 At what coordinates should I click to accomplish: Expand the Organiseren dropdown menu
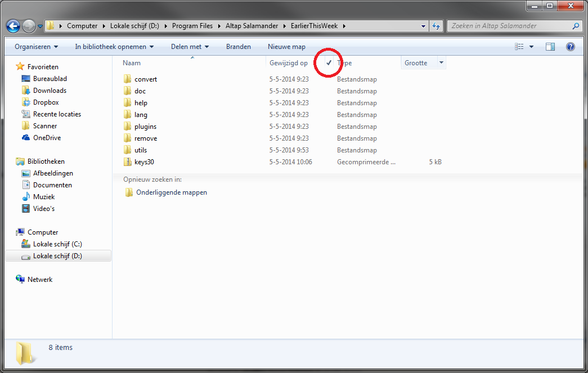click(36, 47)
